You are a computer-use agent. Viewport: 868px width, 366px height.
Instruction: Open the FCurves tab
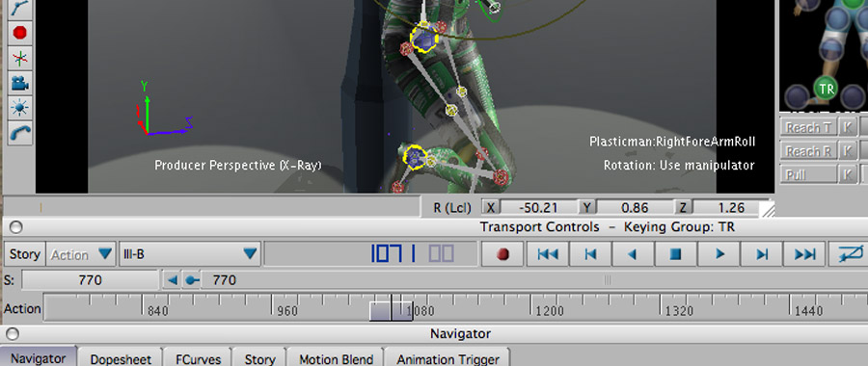click(x=198, y=359)
